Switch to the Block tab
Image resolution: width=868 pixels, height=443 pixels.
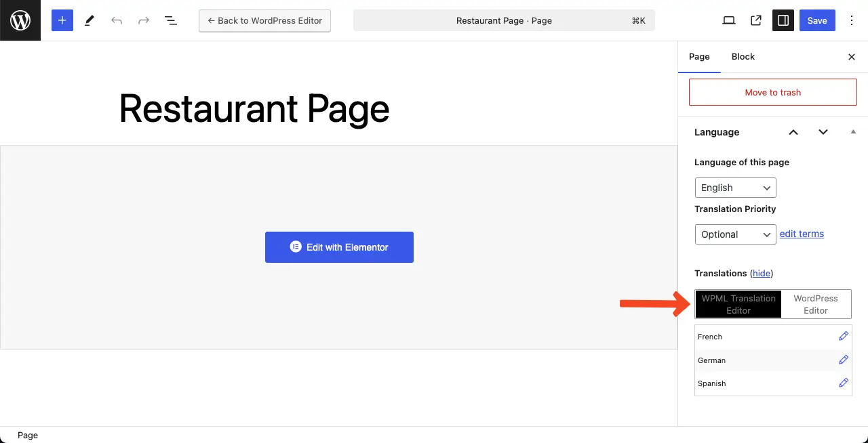[x=743, y=57]
